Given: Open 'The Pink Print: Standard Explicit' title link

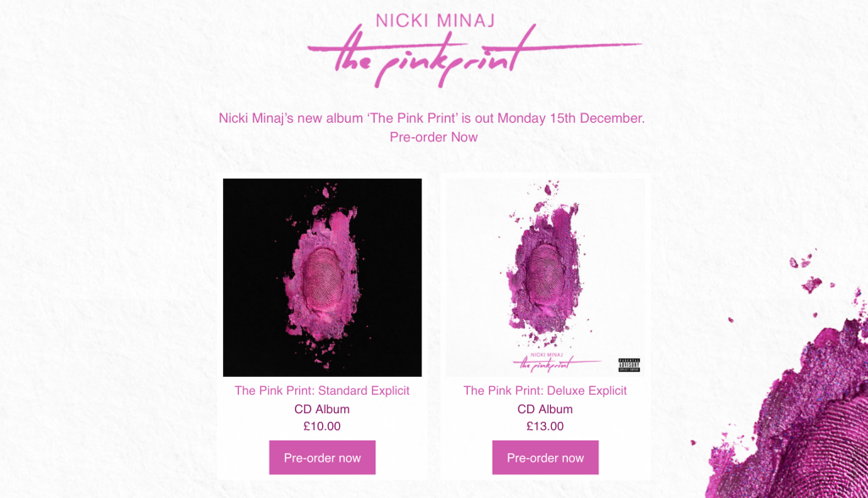Looking at the screenshot, I should [322, 390].
